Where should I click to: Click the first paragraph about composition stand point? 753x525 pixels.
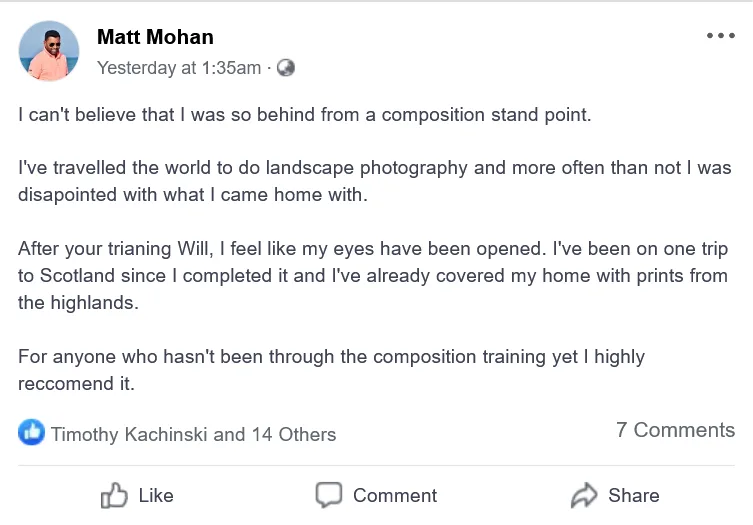pos(305,114)
